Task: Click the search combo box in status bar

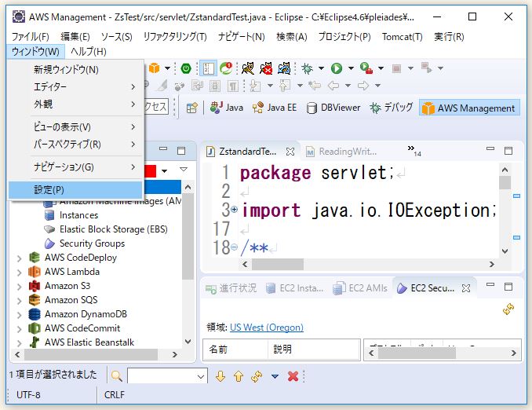Action: (x=167, y=376)
